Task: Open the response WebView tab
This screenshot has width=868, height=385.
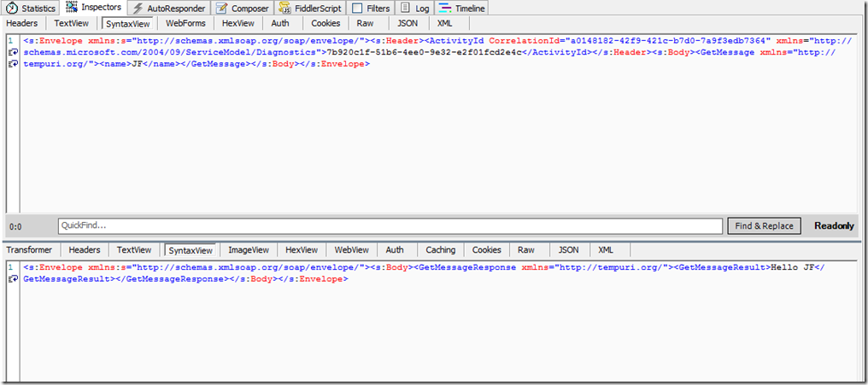Action: coord(351,250)
